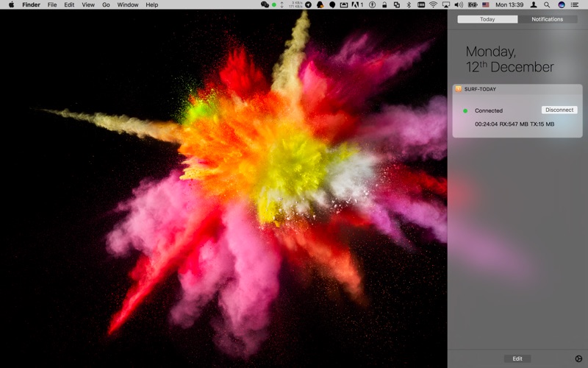The image size is (588, 368).
Task: Click the battery status icon
Action: tap(472, 4)
